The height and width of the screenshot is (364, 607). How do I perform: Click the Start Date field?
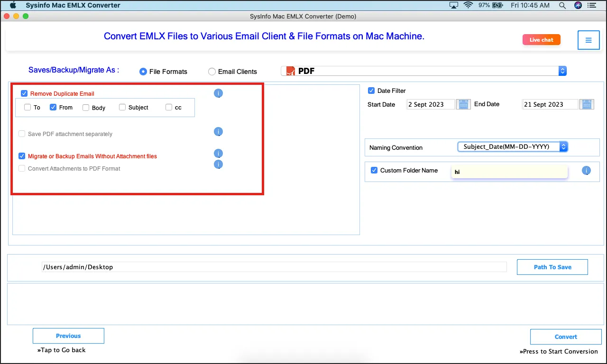tap(431, 104)
